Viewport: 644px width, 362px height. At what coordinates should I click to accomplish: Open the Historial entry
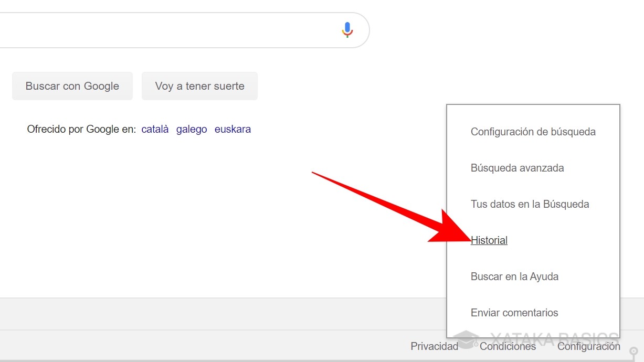tap(489, 240)
